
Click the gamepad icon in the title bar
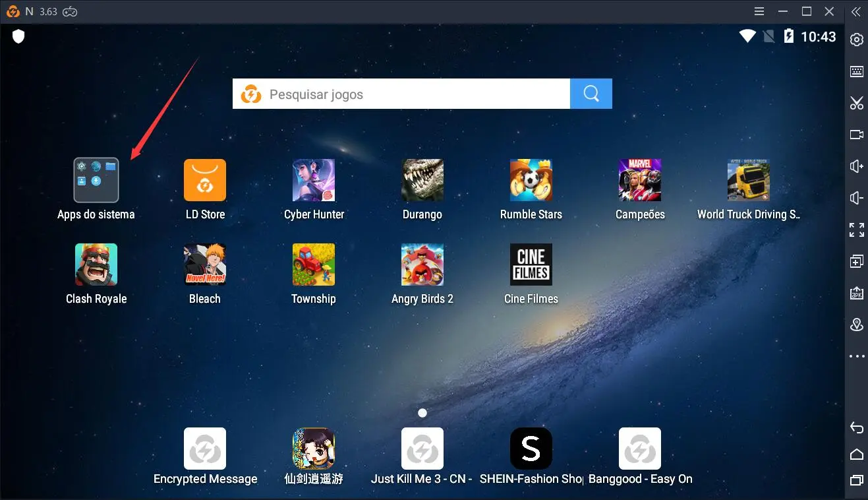[71, 11]
